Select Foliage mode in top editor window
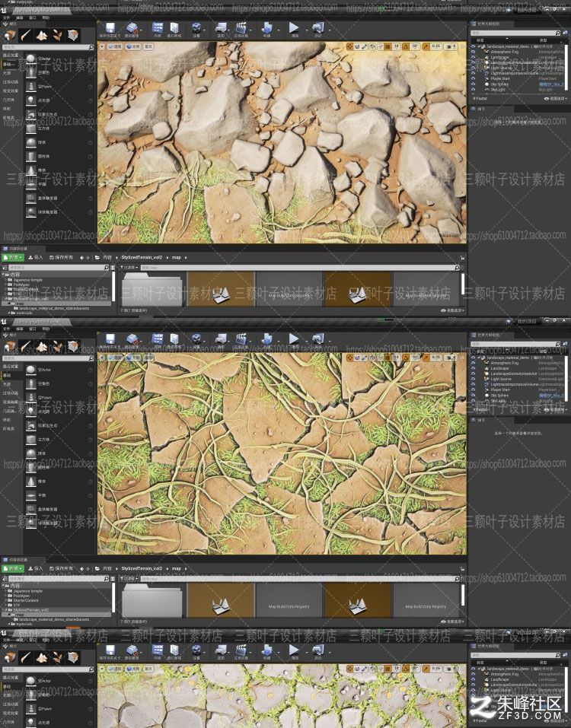571x728 pixels. (x=58, y=35)
